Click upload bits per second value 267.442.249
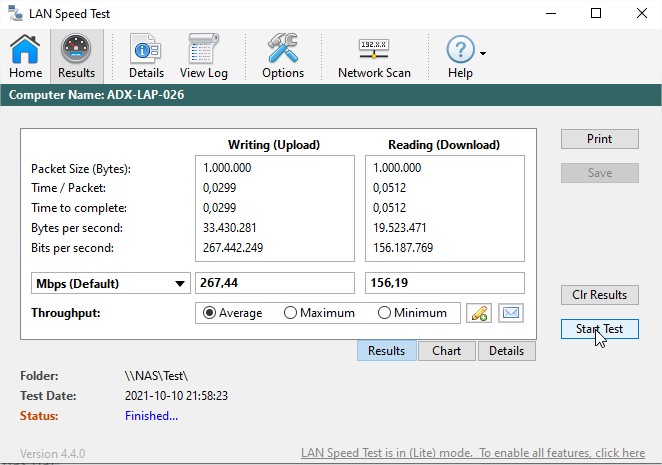The width and height of the screenshot is (662, 465). tap(233, 247)
